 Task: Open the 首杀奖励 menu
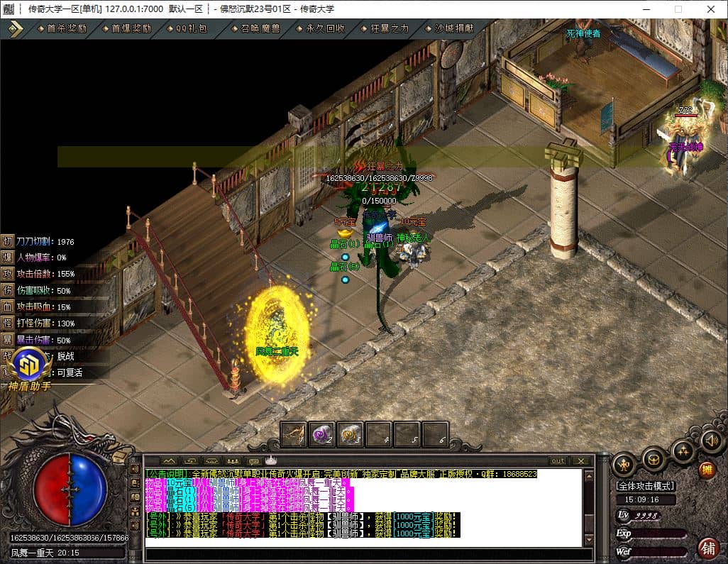pyautogui.click(x=62, y=28)
